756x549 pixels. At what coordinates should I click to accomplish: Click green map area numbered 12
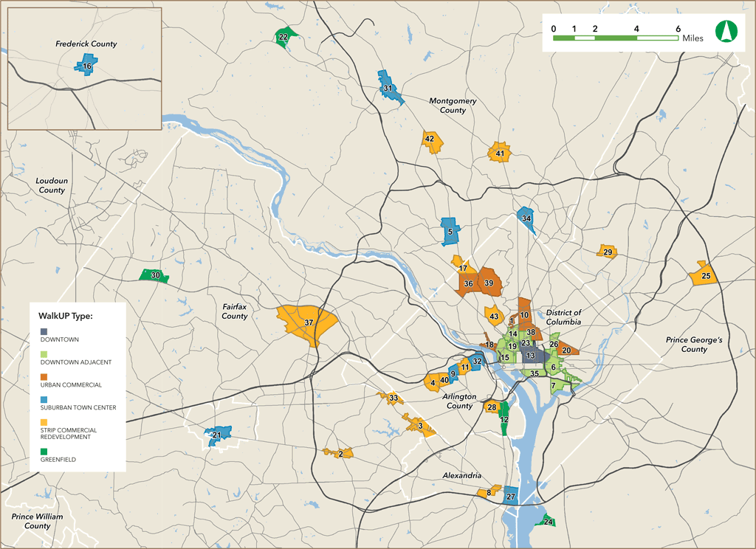pyautogui.click(x=504, y=417)
